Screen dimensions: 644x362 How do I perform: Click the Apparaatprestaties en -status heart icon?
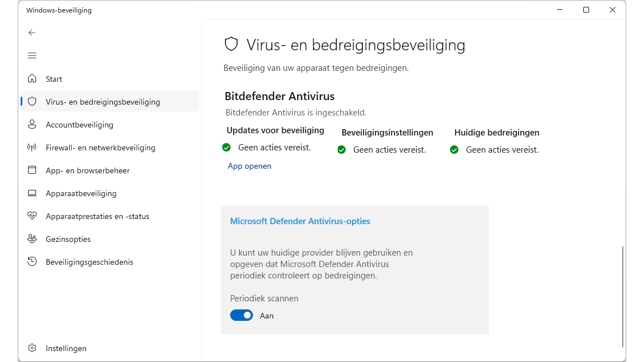click(x=32, y=216)
